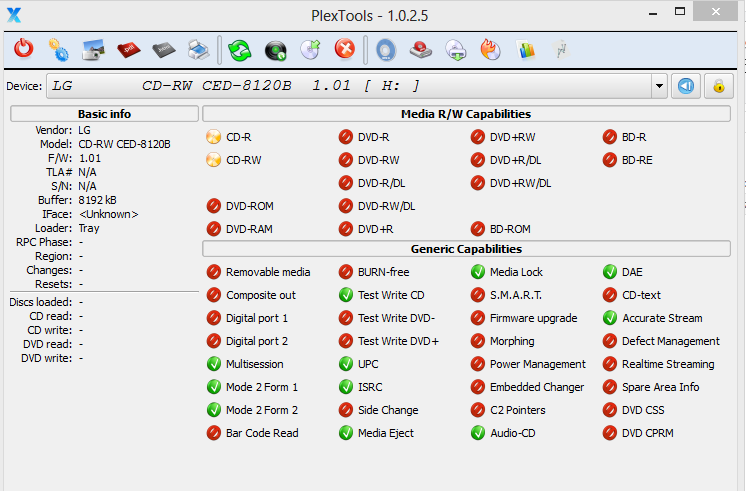The height and width of the screenshot is (491, 746).
Task: Click the buffer value '8192 kB'
Action: pyautogui.click(x=98, y=200)
